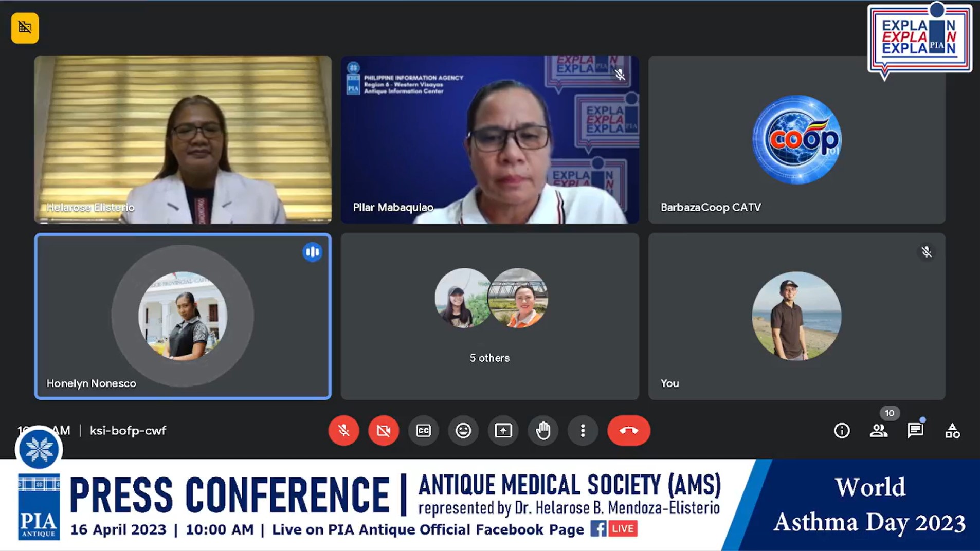
Task: Show the participants people panel
Action: tap(878, 430)
